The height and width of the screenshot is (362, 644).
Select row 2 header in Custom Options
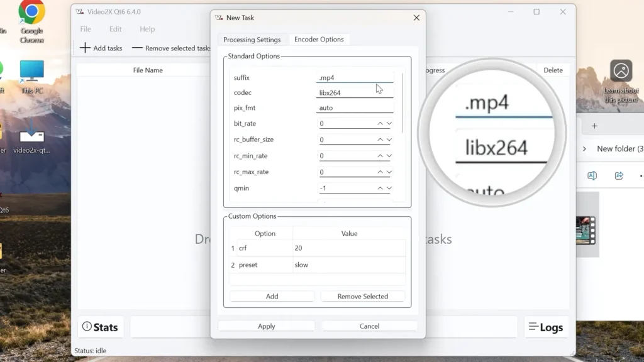[x=233, y=265]
